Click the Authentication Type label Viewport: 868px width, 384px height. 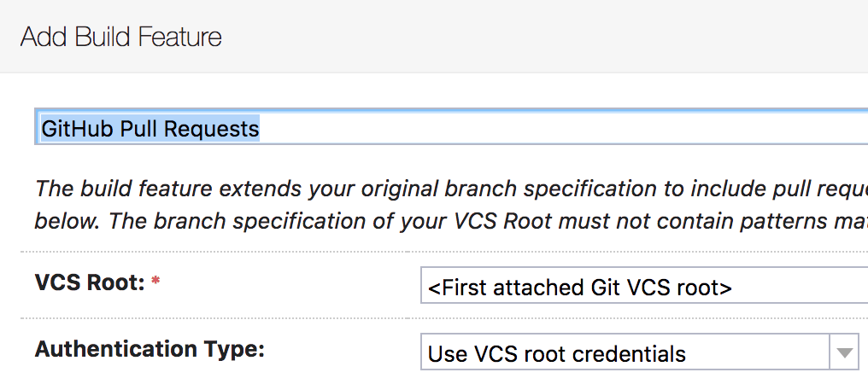pyautogui.click(x=149, y=349)
